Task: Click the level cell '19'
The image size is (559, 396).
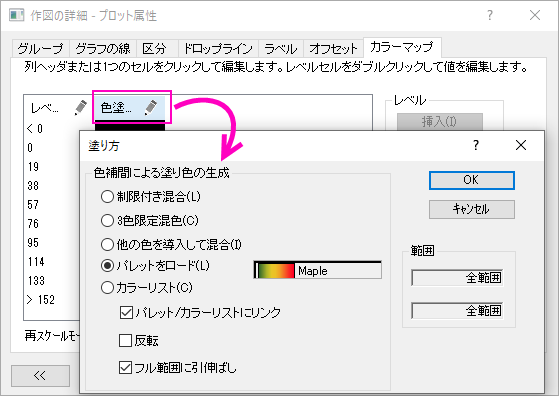Action: point(34,166)
